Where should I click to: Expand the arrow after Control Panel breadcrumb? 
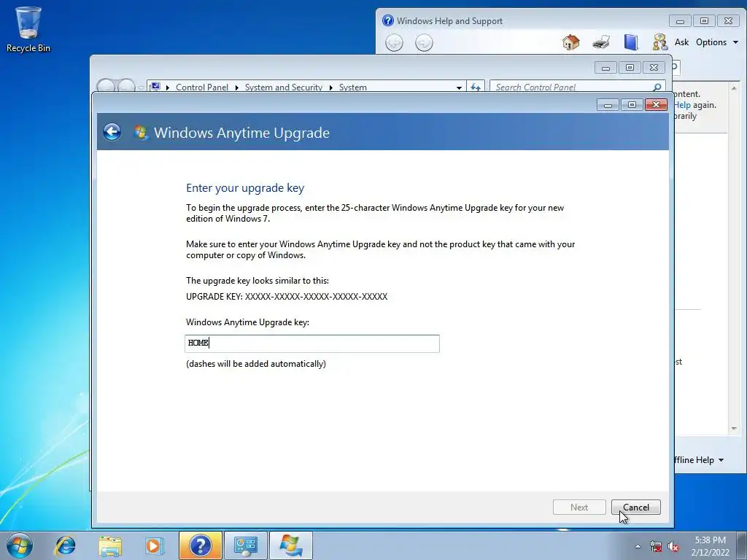[x=237, y=87]
